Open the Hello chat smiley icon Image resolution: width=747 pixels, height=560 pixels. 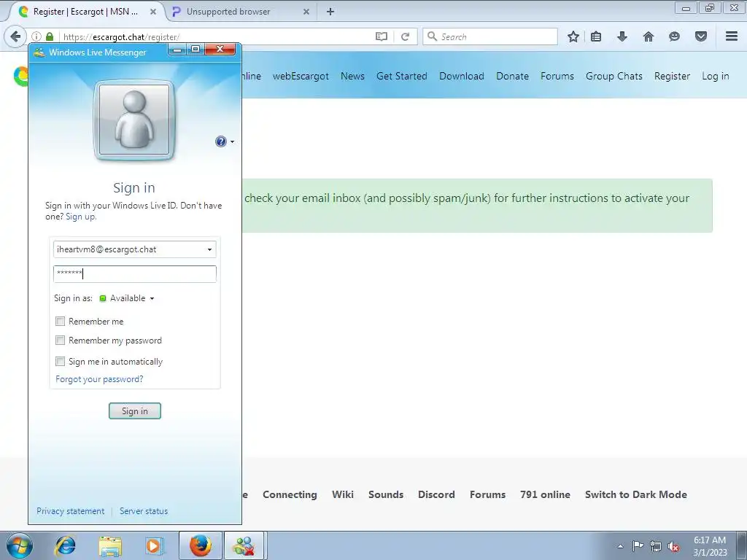[674, 36]
